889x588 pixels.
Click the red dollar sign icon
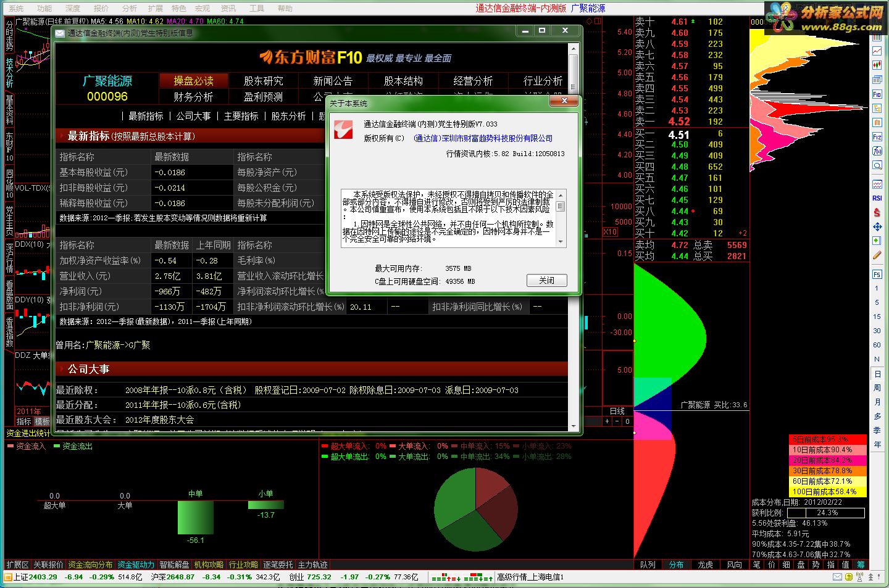click(x=877, y=212)
